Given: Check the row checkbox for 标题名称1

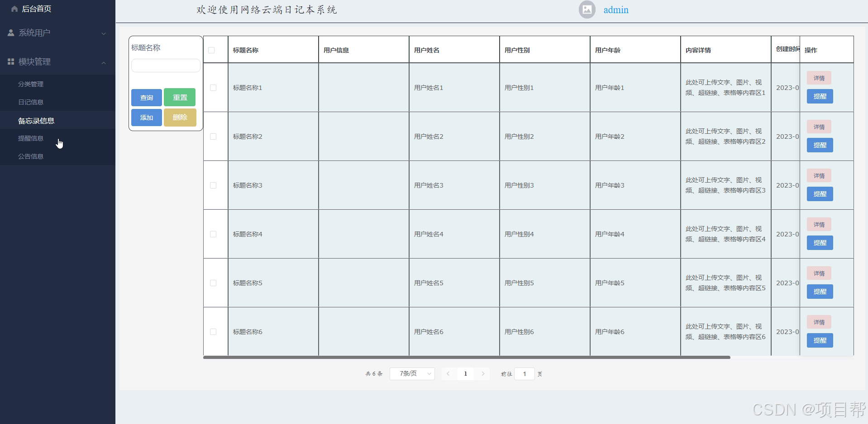Looking at the screenshot, I should coord(213,88).
